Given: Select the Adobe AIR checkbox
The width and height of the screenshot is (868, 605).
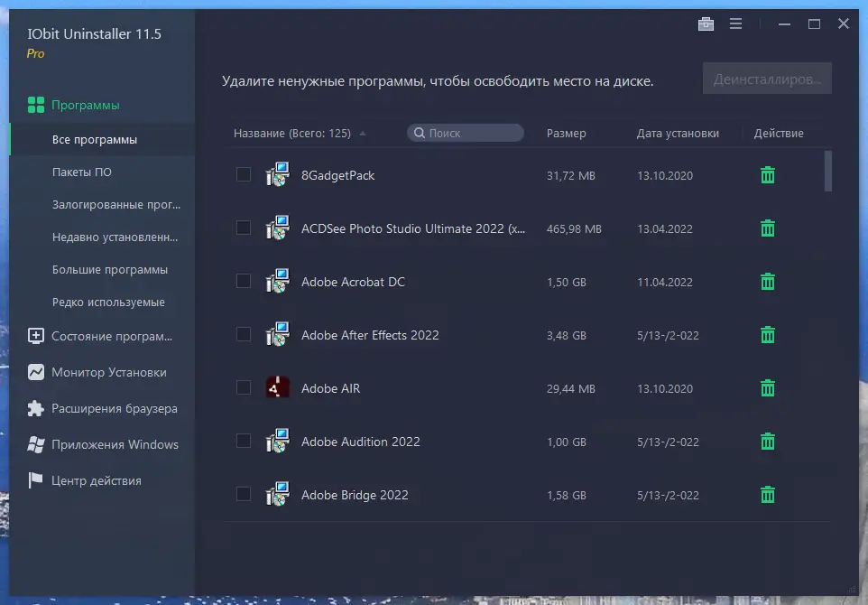Looking at the screenshot, I should tap(243, 388).
